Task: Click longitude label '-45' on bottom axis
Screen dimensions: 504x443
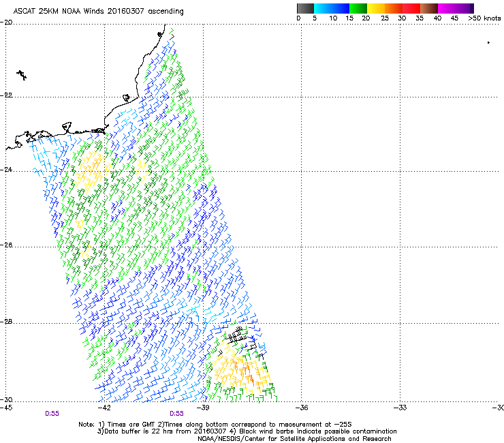Action: 6,408
